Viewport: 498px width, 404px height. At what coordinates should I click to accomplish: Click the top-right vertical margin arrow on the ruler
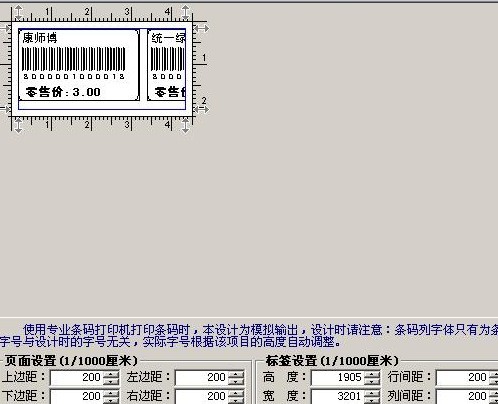pos(185,12)
